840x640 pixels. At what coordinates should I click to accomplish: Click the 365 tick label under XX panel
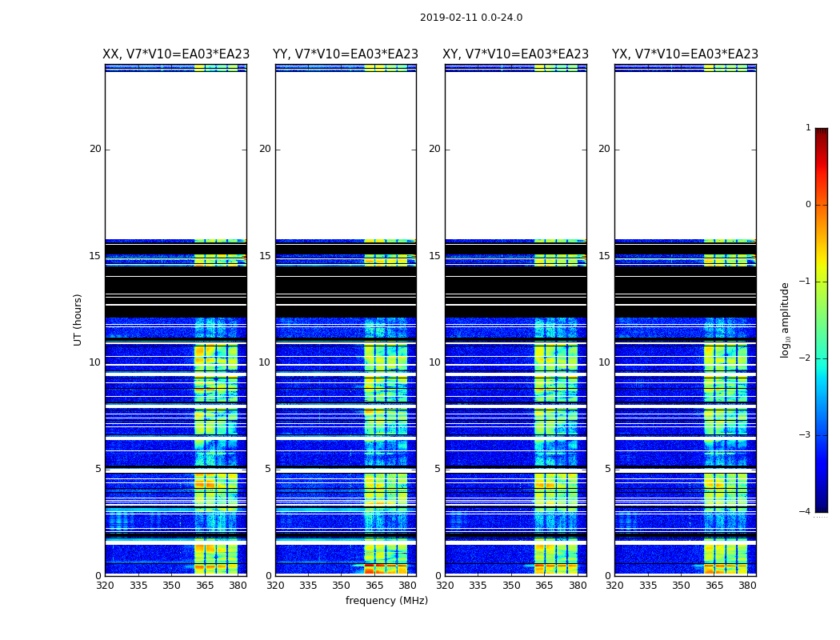point(205,586)
